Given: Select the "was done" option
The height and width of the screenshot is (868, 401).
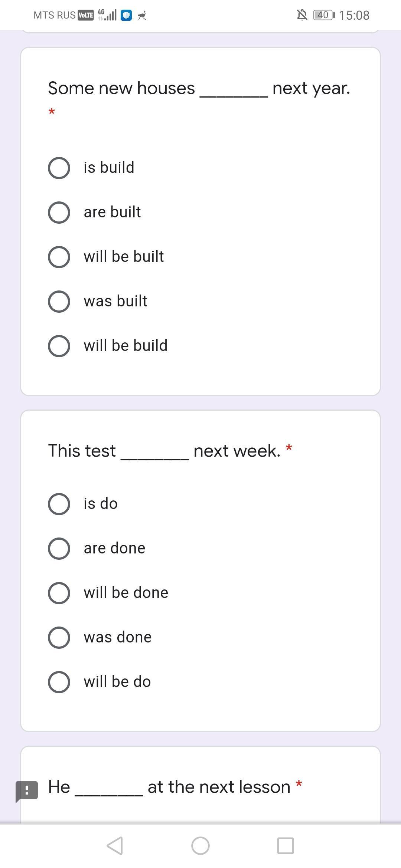Looking at the screenshot, I should click(x=59, y=637).
